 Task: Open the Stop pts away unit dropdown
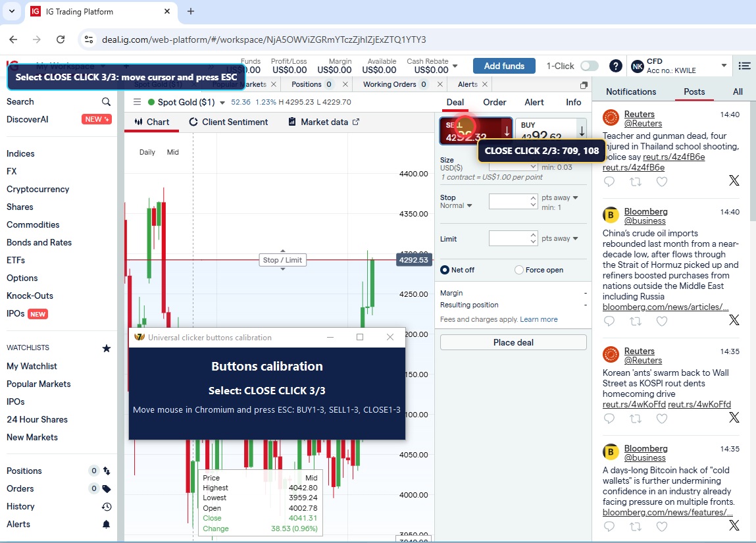559,197
